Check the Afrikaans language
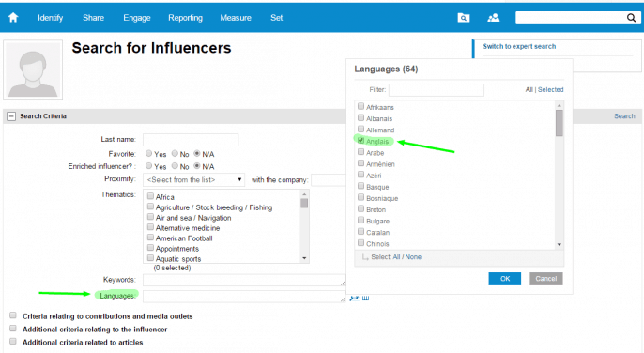 [360, 106]
